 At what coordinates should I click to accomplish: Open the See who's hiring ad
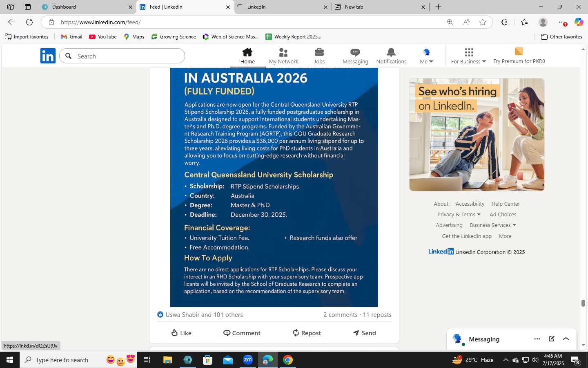[477, 135]
